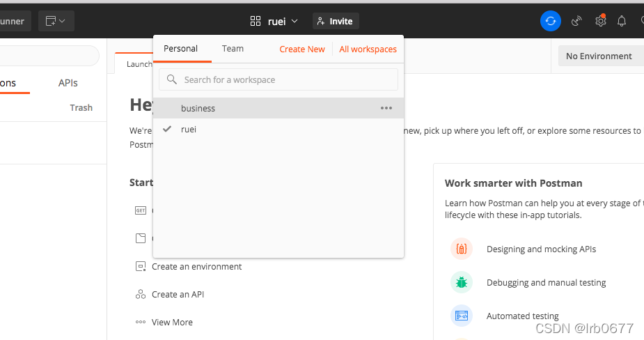Viewport: 644px width, 340px height.
Task: Click the collection folder icon under Start
Action: [141, 238]
